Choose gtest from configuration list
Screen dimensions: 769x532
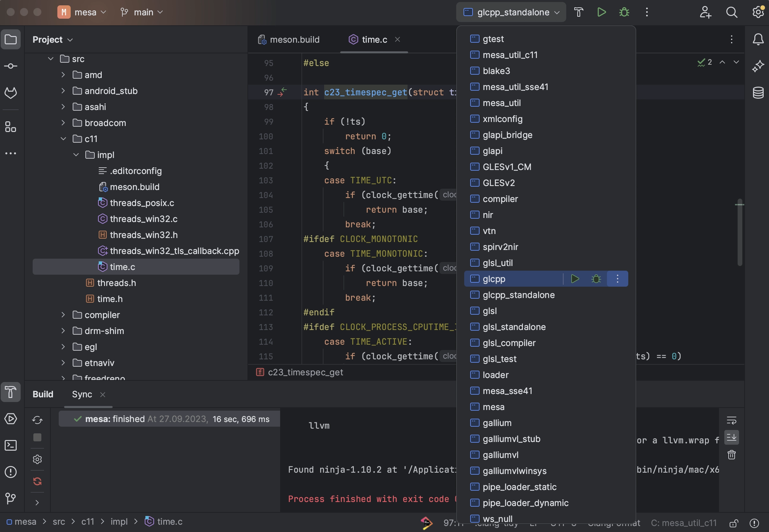coord(546,39)
